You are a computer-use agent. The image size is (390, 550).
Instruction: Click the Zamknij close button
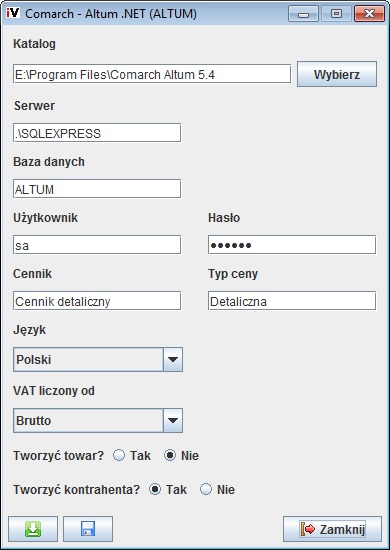pos(332,529)
